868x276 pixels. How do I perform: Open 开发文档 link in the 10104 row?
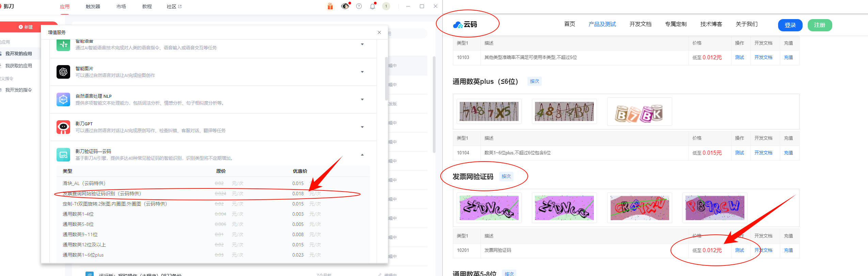(763, 153)
